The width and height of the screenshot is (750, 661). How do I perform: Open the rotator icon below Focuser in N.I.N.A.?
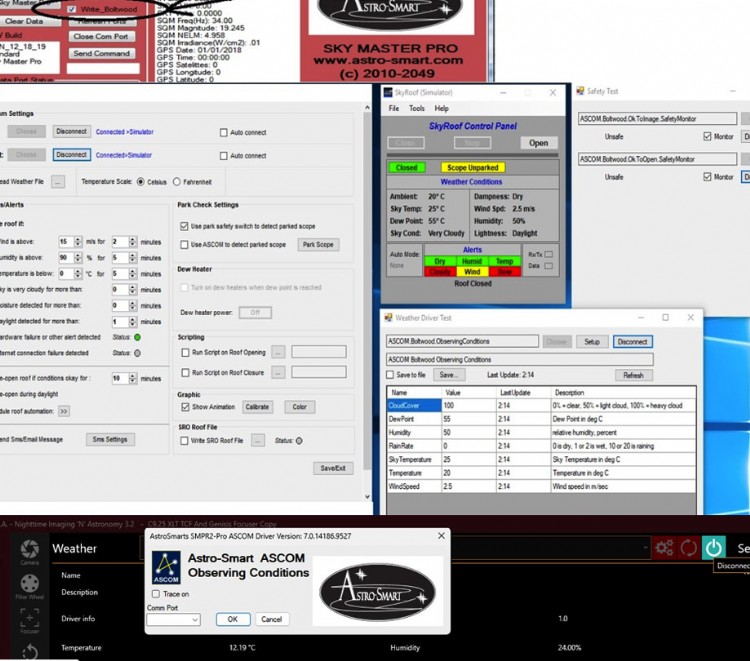pyautogui.click(x=30, y=651)
